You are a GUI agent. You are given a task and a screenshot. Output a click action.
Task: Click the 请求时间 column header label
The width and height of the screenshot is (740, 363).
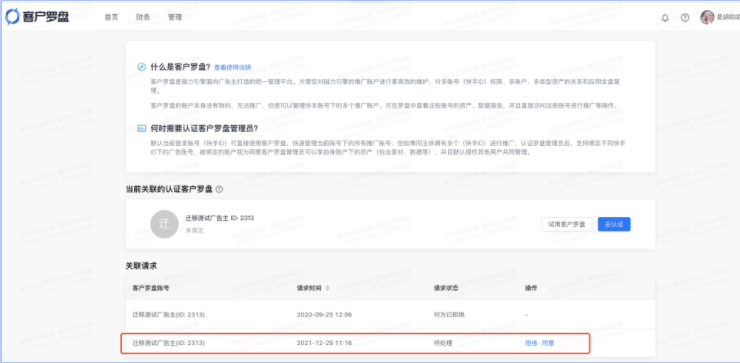click(x=310, y=288)
